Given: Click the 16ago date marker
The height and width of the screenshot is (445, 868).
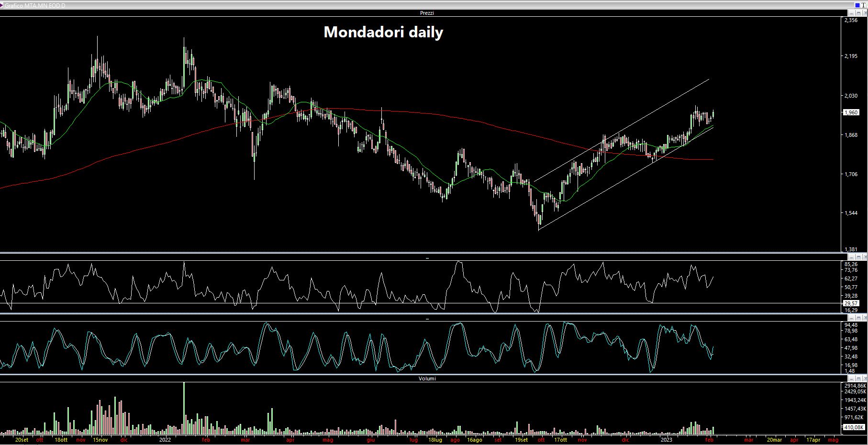Looking at the screenshot, I should 474,440.
